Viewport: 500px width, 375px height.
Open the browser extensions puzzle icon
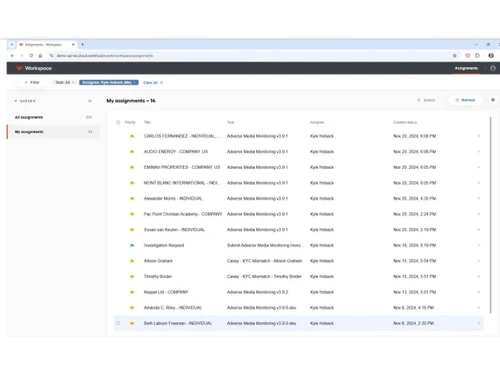[477, 56]
